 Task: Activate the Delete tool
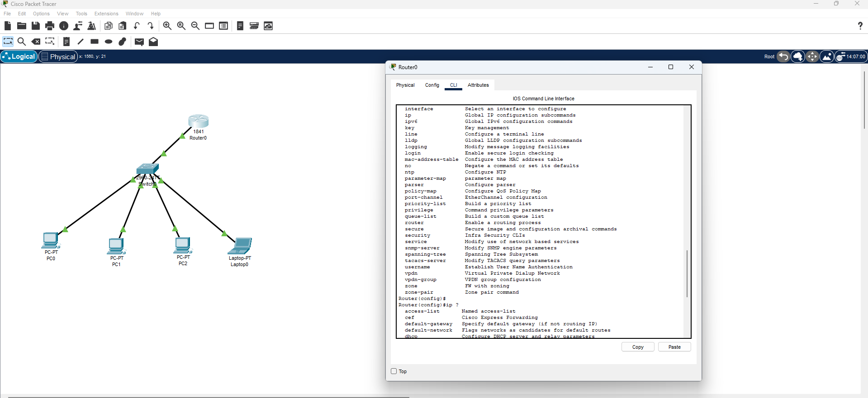tap(36, 42)
